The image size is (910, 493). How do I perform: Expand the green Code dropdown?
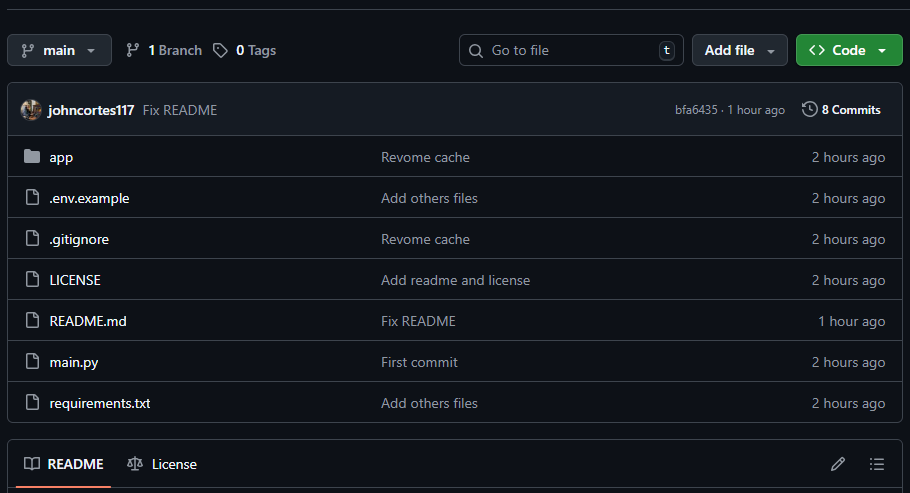pos(848,50)
